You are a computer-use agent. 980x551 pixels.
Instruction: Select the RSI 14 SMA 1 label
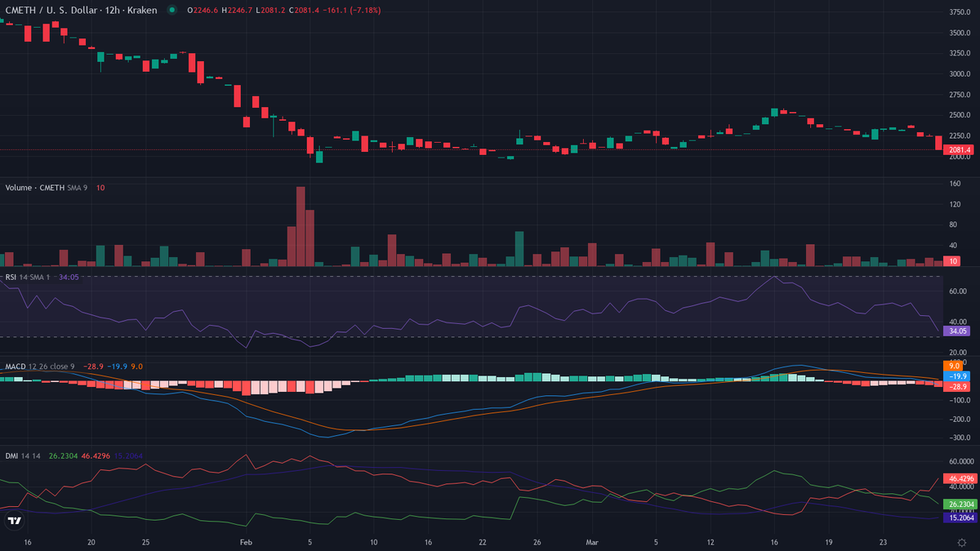28,278
